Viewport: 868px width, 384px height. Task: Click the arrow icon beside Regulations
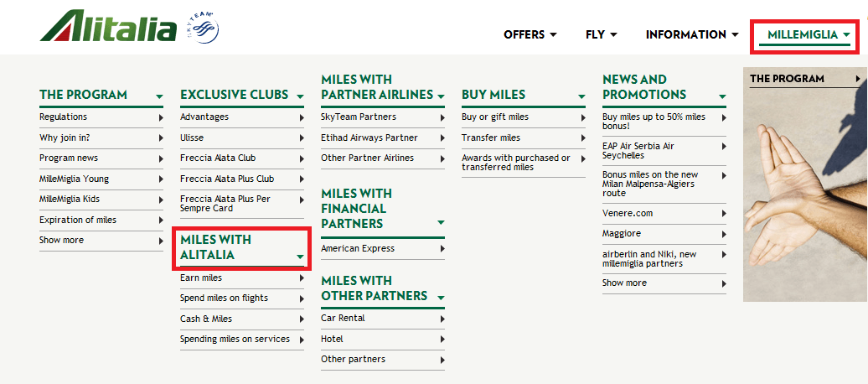(161, 117)
